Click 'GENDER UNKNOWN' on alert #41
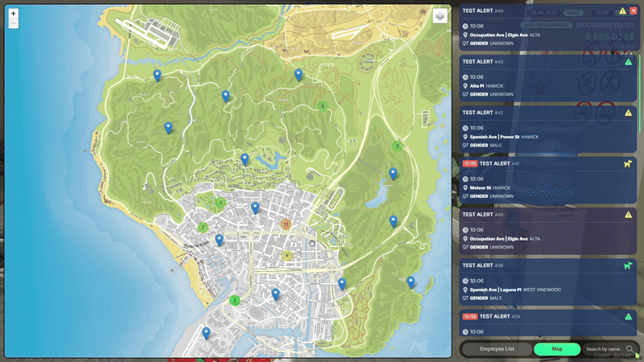This screenshot has height=362, width=644. [492, 196]
